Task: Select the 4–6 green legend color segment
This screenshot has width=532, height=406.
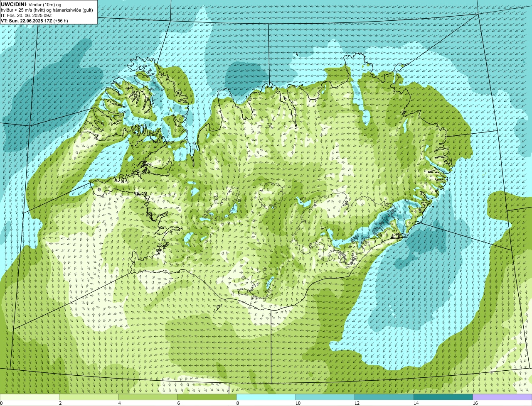Action: pos(148,397)
